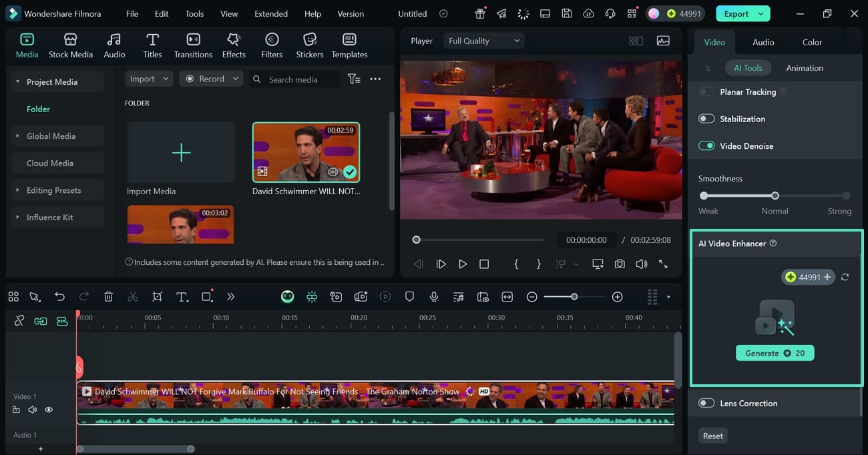
Task: Click the undo arrow in timeline toolbar
Action: [59, 297]
